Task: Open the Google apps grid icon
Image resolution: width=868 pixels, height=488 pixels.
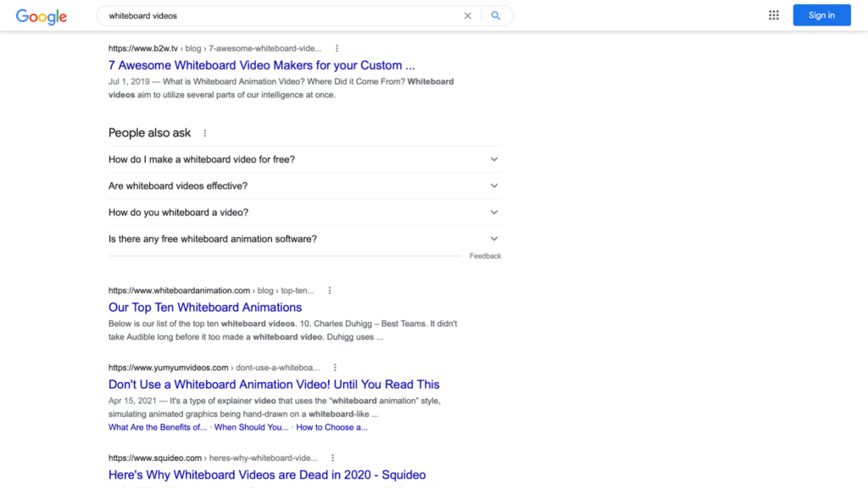Action: point(774,15)
